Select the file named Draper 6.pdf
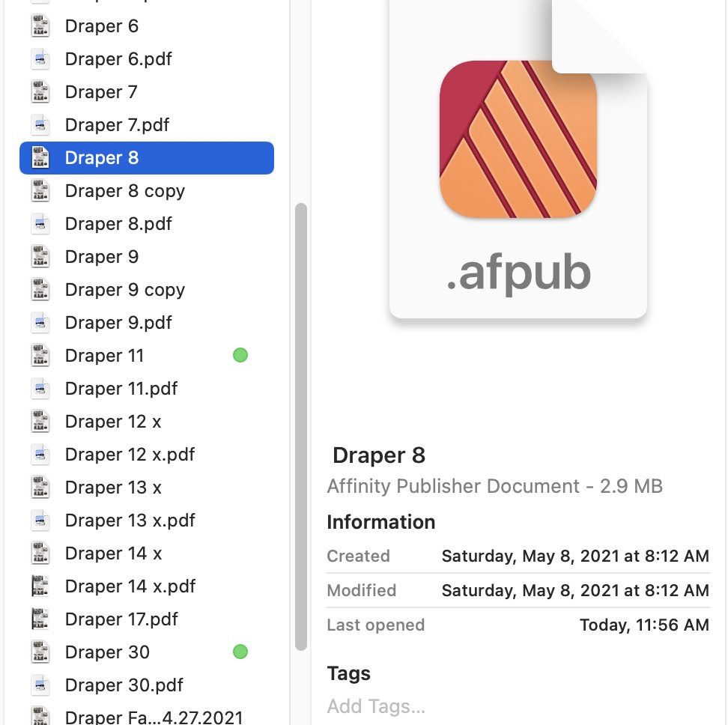728x725 pixels. [x=118, y=59]
